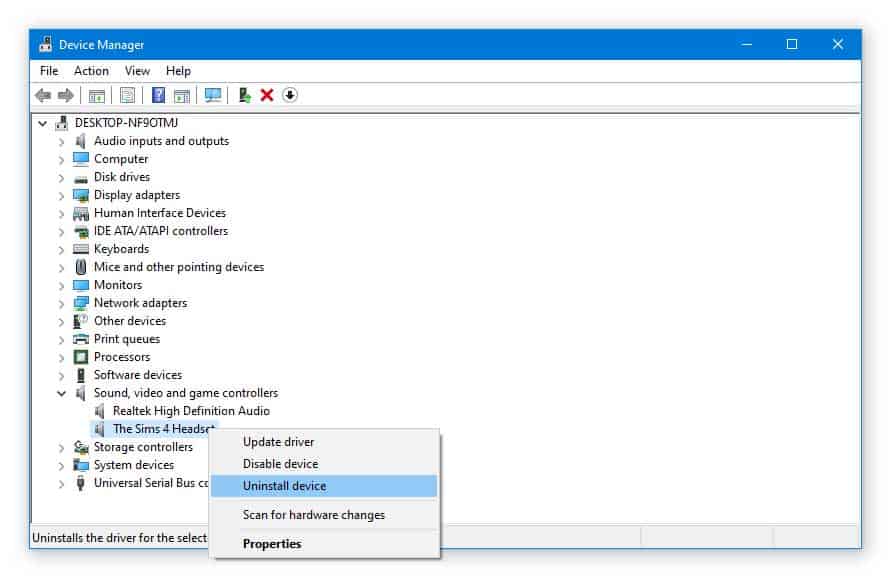Click the Keyboards category icon

click(81, 249)
